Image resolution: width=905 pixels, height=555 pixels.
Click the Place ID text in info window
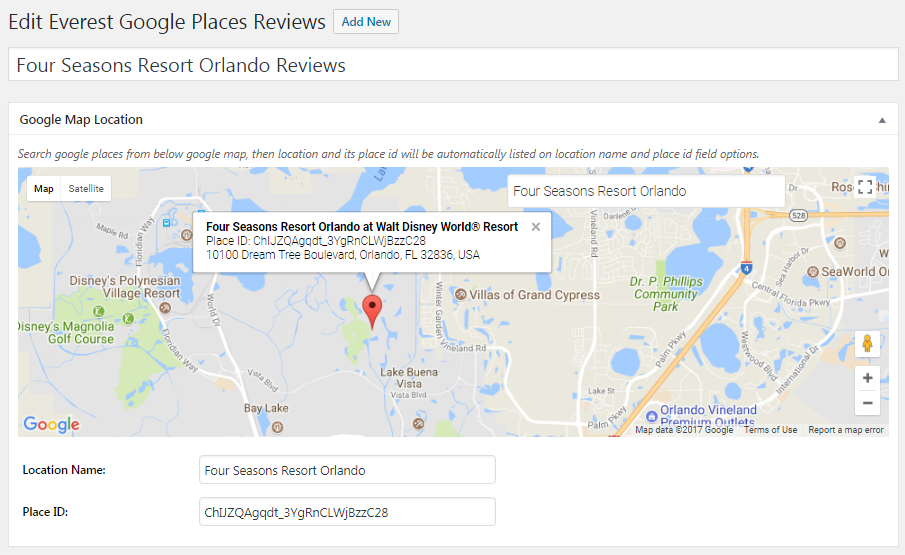click(316, 241)
